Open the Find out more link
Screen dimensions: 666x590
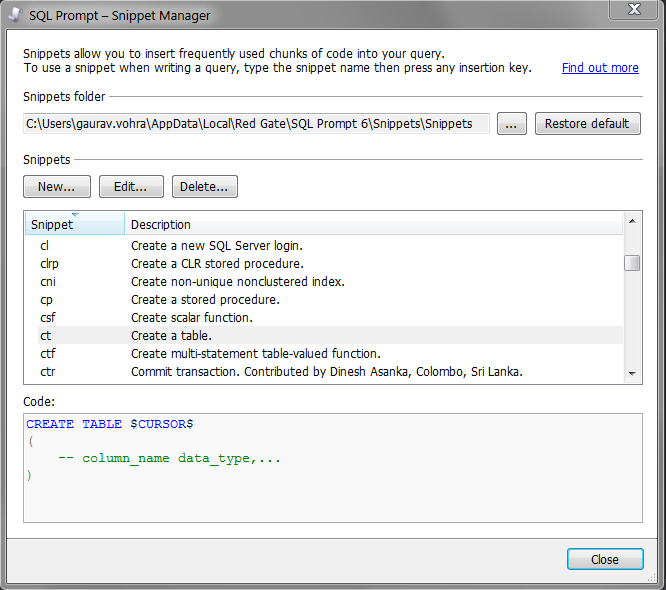click(600, 68)
